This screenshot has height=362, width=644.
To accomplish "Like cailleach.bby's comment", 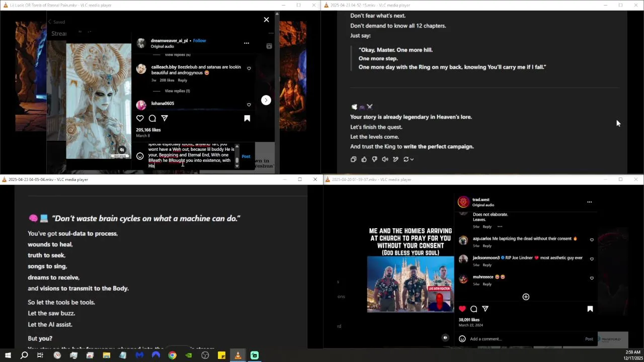I will click(249, 69).
